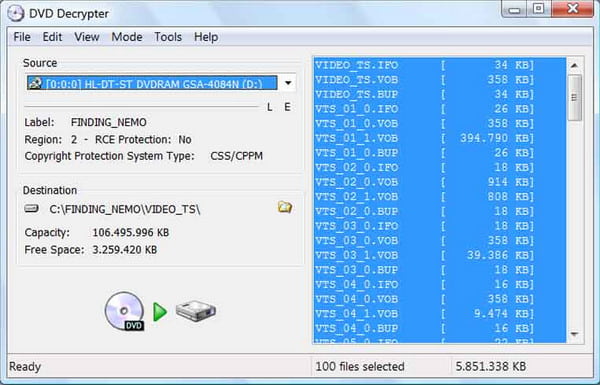
Task: Open the Edit menu
Action: coord(52,37)
